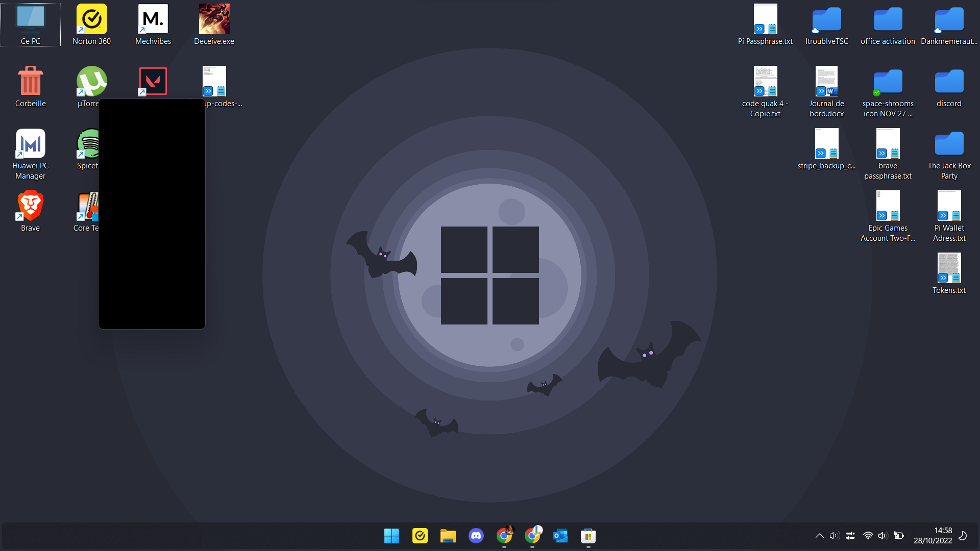Select the Corbeille recycle bin icon
This screenshot has height=551, width=980.
(31, 82)
